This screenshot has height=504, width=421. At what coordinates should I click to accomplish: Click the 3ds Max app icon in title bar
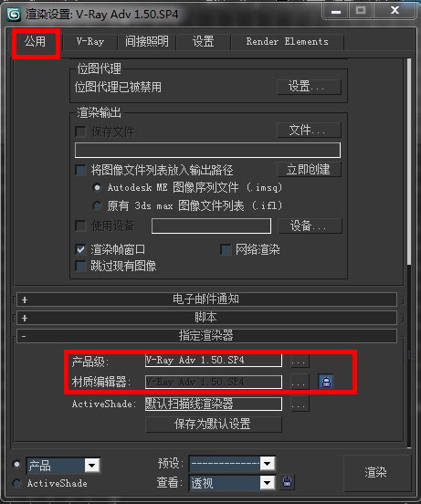click(x=14, y=15)
